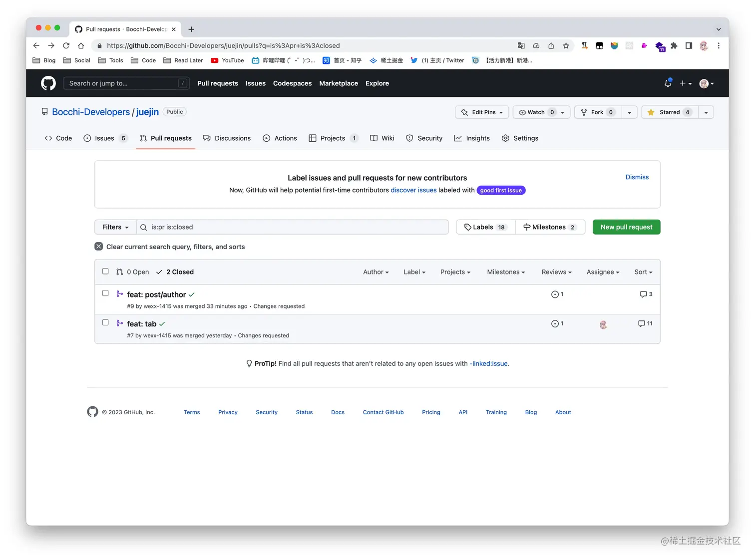Viewport: 755px width, 560px height.
Task: Click the Chrome profile avatar in toolbar
Action: [704, 45]
